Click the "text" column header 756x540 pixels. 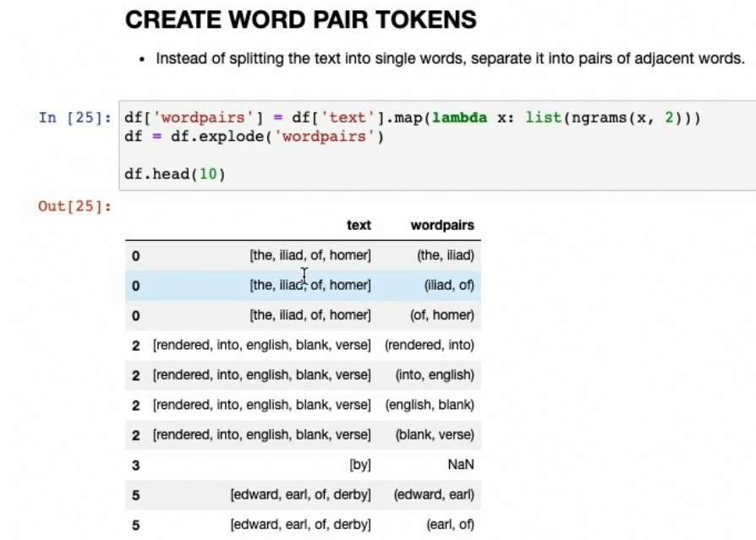tap(359, 225)
